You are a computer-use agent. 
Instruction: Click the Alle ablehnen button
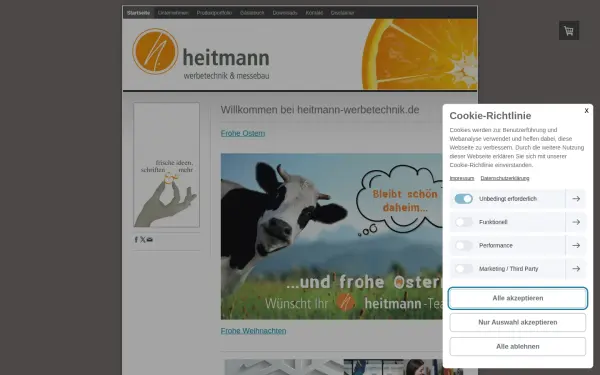[x=518, y=346]
